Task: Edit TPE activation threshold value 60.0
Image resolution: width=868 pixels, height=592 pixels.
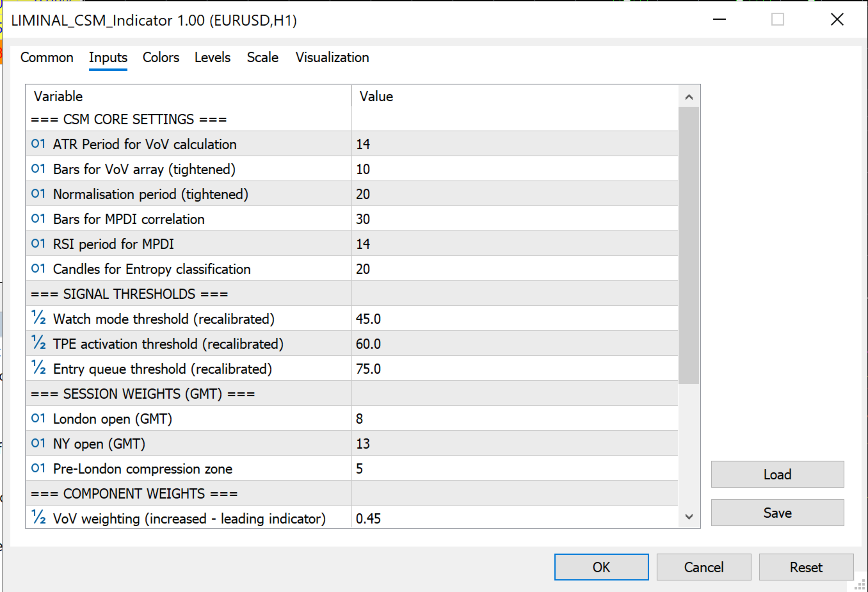Action: click(x=515, y=344)
